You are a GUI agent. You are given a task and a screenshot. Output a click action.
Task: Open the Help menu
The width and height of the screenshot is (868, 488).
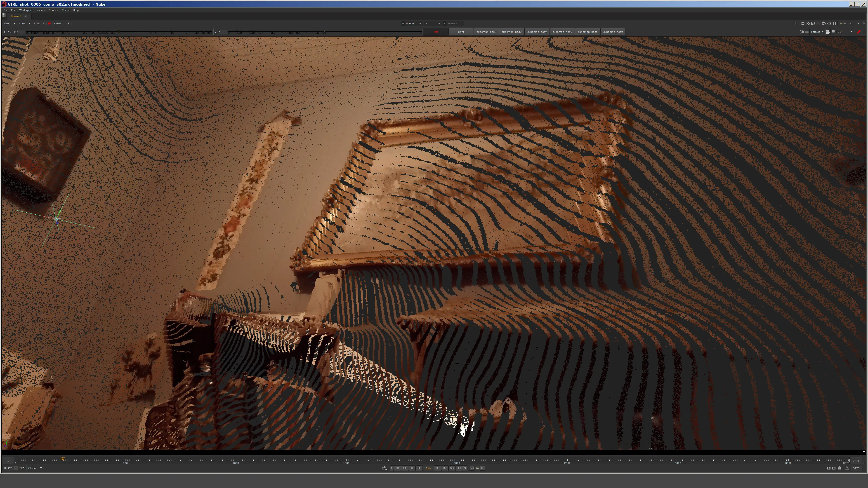pos(76,10)
